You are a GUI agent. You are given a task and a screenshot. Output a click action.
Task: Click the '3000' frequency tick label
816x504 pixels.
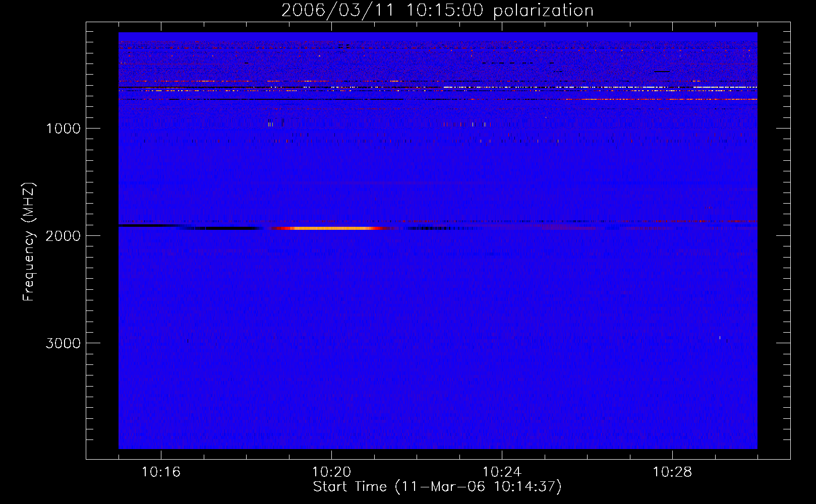tap(63, 343)
